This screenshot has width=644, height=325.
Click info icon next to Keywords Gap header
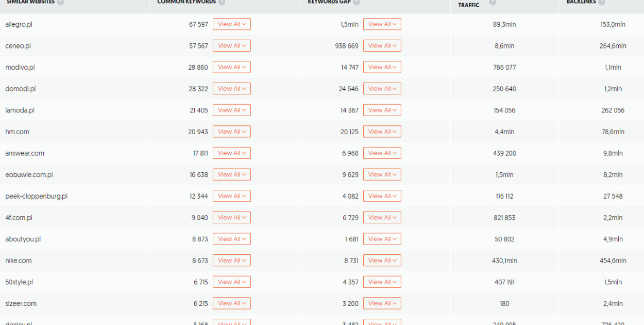[x=357, y=2]
